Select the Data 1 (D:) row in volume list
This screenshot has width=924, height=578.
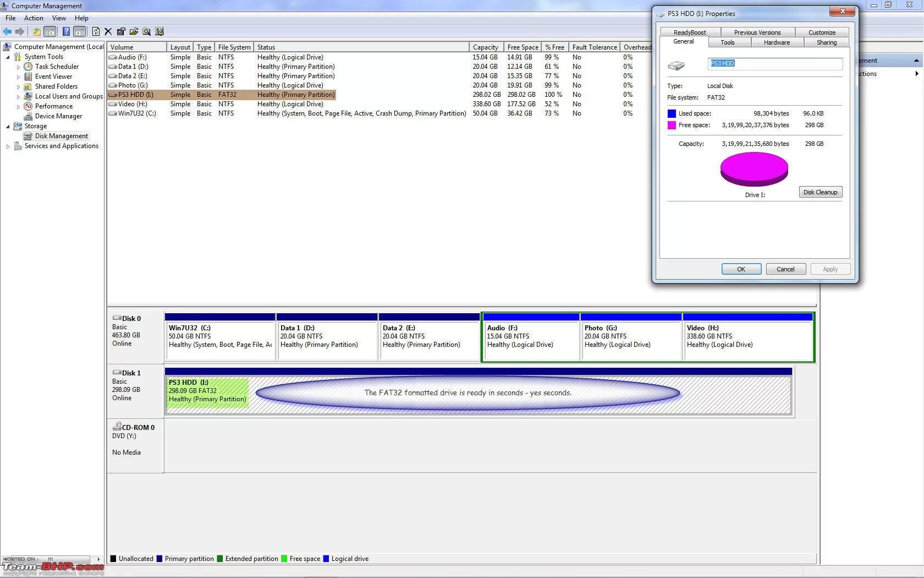[x=380, y=67]
